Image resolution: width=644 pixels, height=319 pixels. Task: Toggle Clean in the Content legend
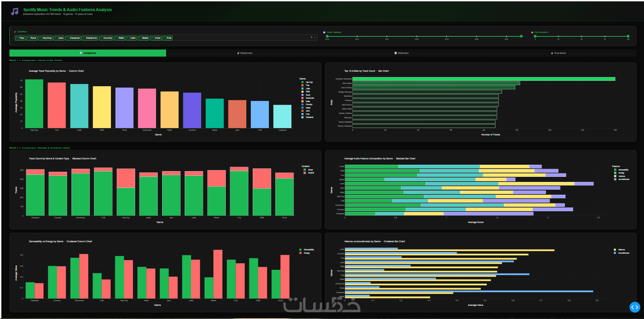coord(308,170)
